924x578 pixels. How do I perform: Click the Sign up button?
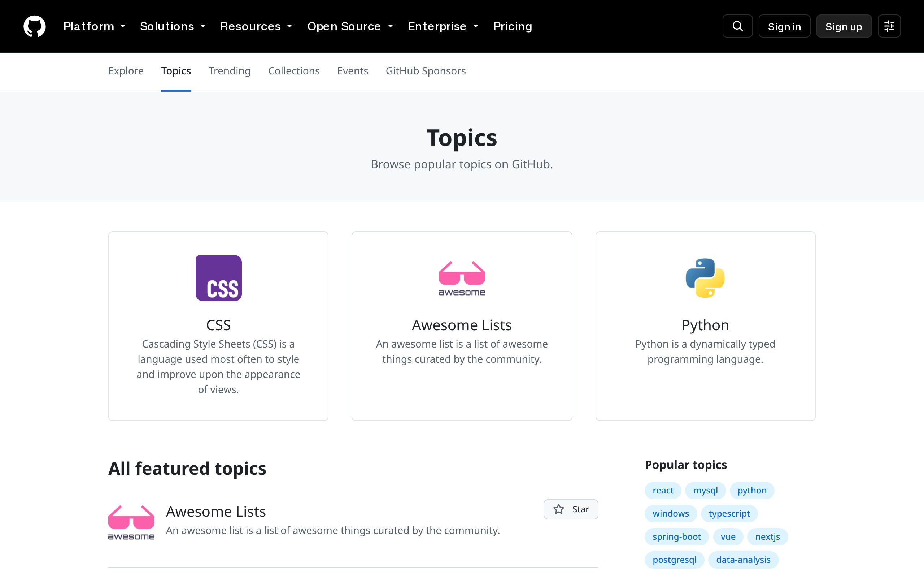coord(844,26)
